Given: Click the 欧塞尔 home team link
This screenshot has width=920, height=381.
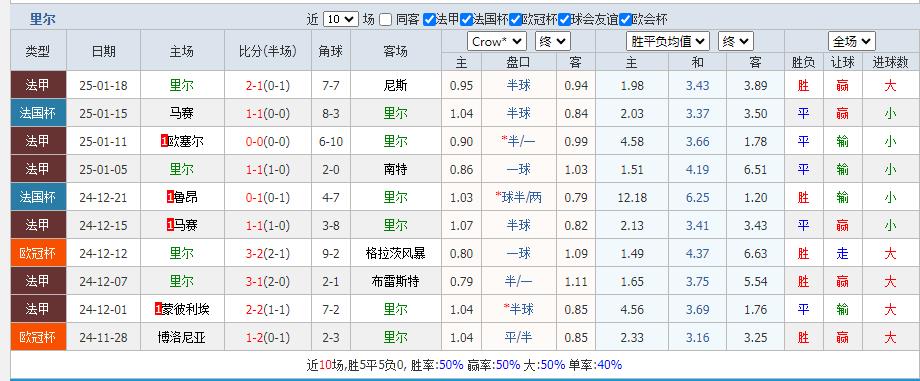Looking at the screenshot, I should 185,141.
